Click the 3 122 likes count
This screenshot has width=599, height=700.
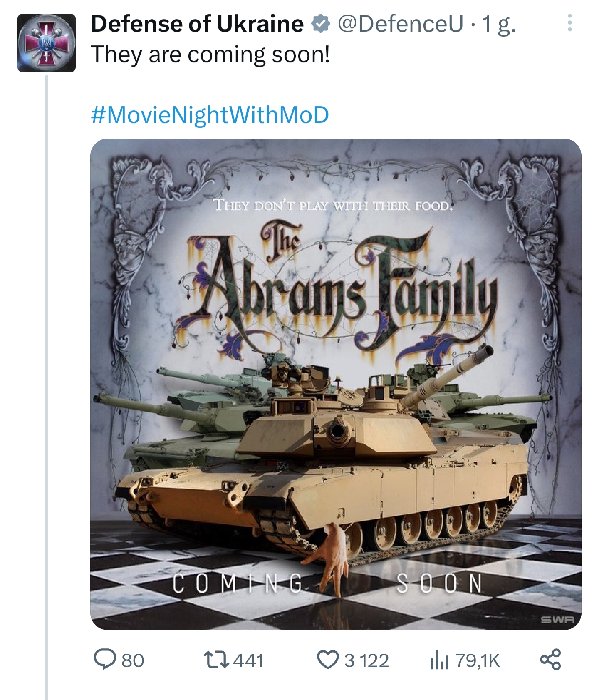tap(366, 660)
